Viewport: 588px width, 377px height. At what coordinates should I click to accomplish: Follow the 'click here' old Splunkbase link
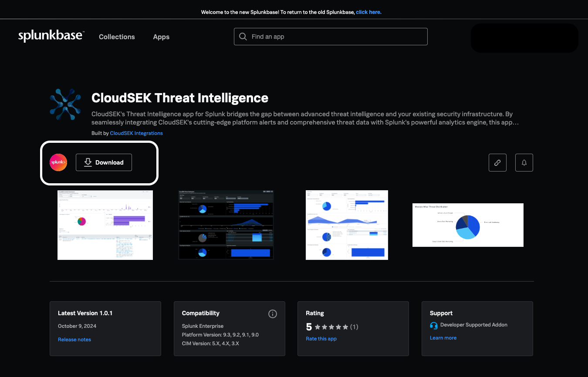tap(368, 12)
